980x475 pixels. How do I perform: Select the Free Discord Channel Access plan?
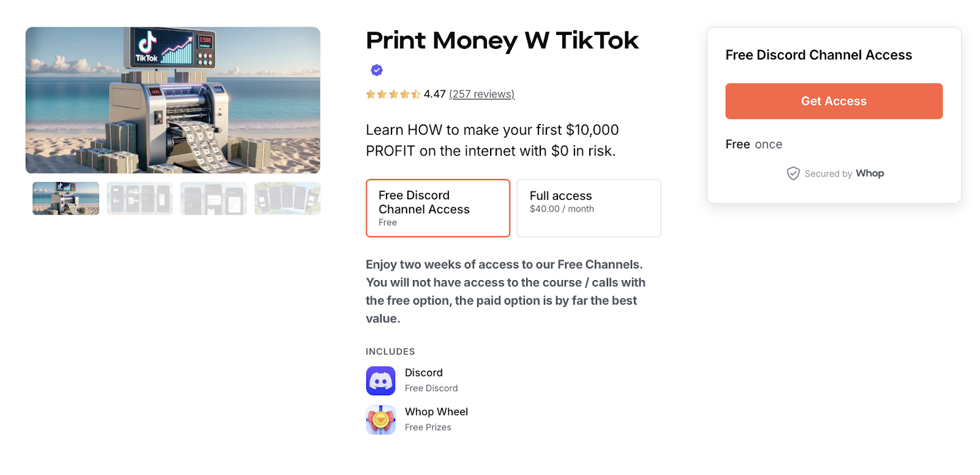click(x=437, y=208)
